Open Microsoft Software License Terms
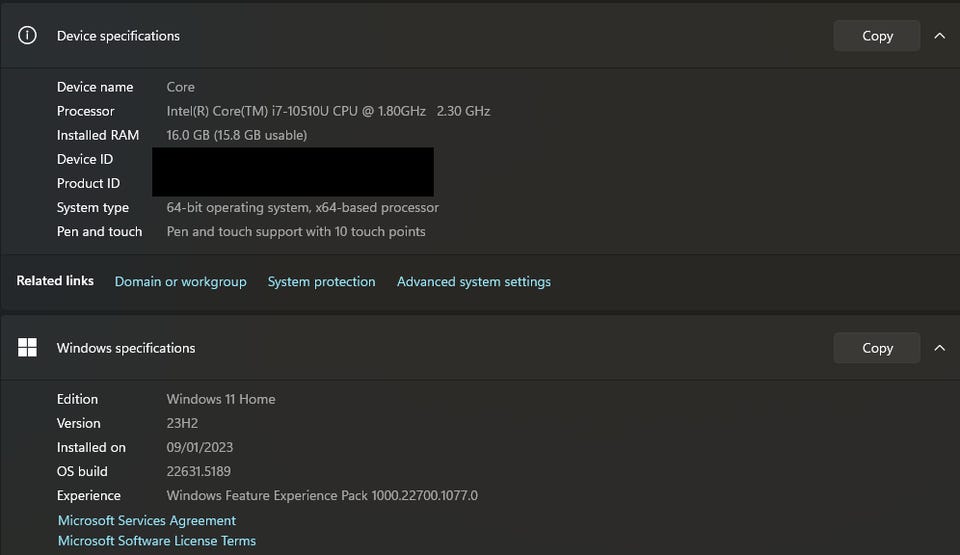 [x=157, y=541]
